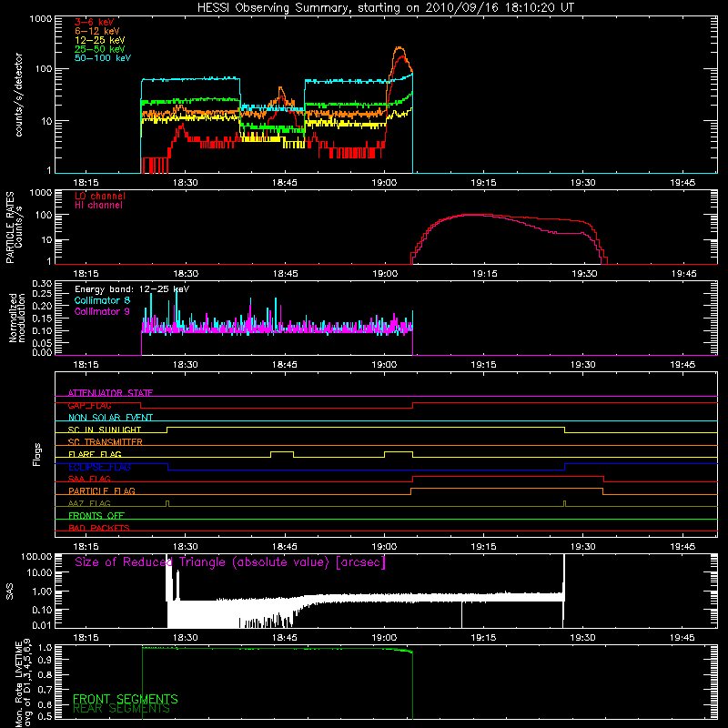This screenshot has height=728, width=728.
Task: Select the 'Collimator 8' legend entry
Action: 102,300
